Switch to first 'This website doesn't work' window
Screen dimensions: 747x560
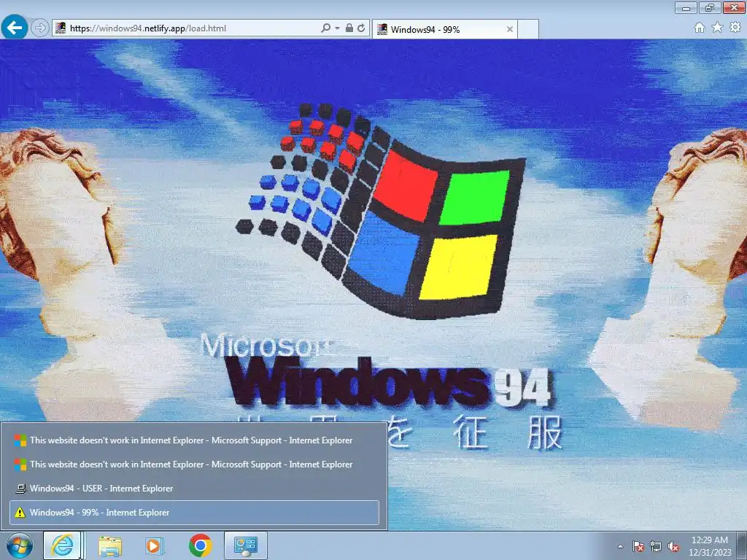tap(194, 440)
